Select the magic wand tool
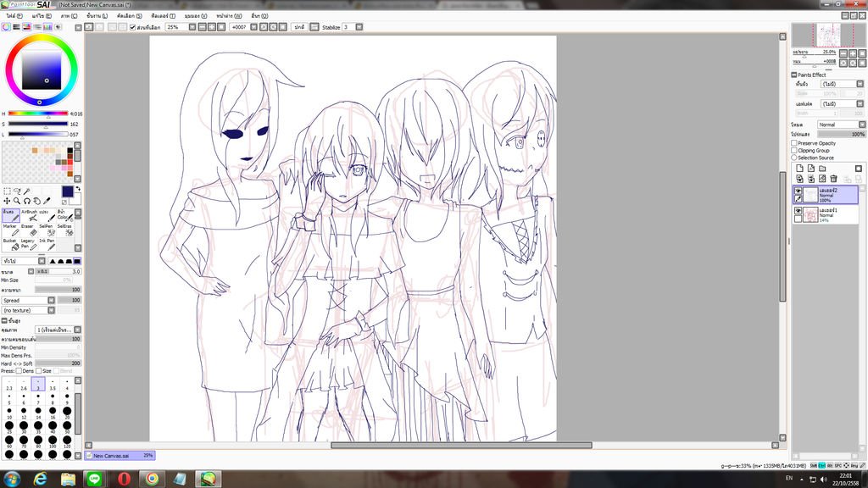868x488 pixels. coord(26,191)
